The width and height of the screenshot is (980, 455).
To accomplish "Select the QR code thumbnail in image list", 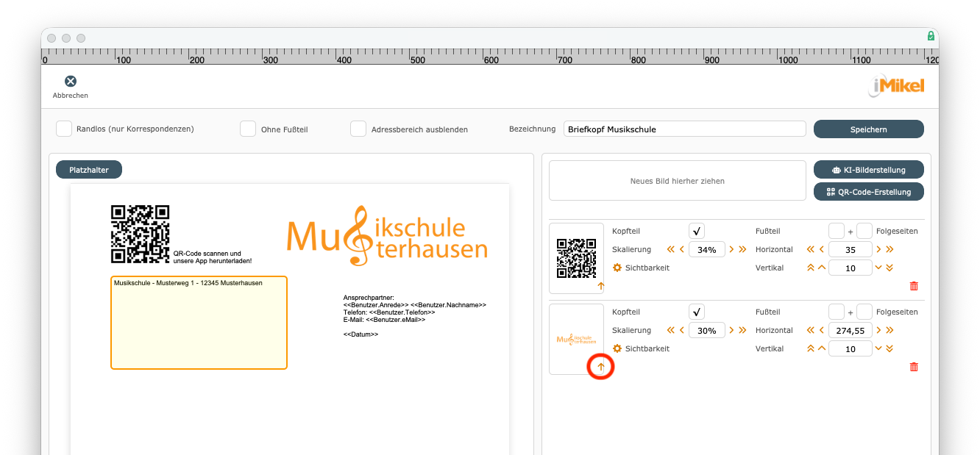I will (x=576, y=259).
